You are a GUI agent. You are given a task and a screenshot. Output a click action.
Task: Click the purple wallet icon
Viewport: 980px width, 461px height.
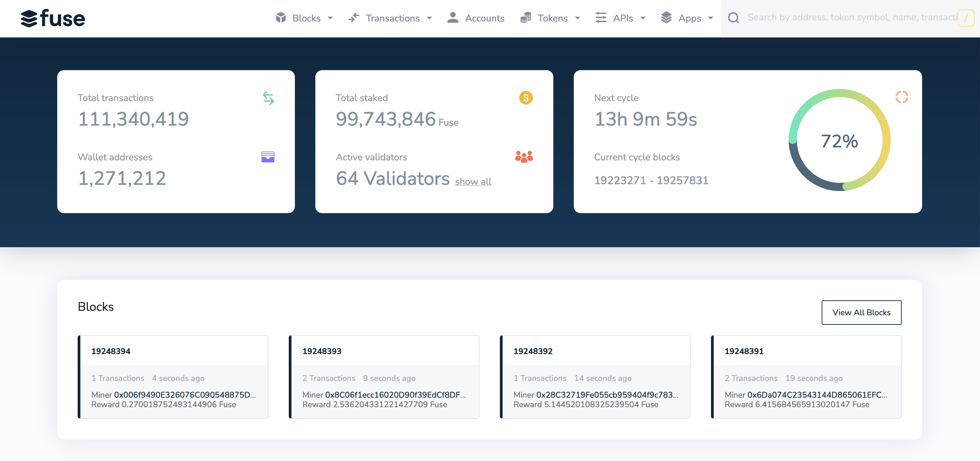pyautogui.click(x=268, y=157)
